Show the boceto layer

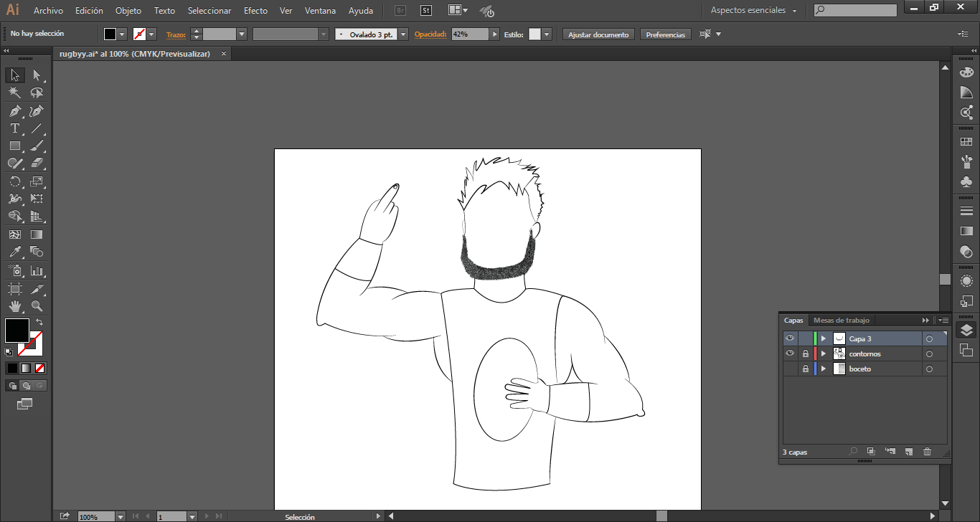pos(790,369)
